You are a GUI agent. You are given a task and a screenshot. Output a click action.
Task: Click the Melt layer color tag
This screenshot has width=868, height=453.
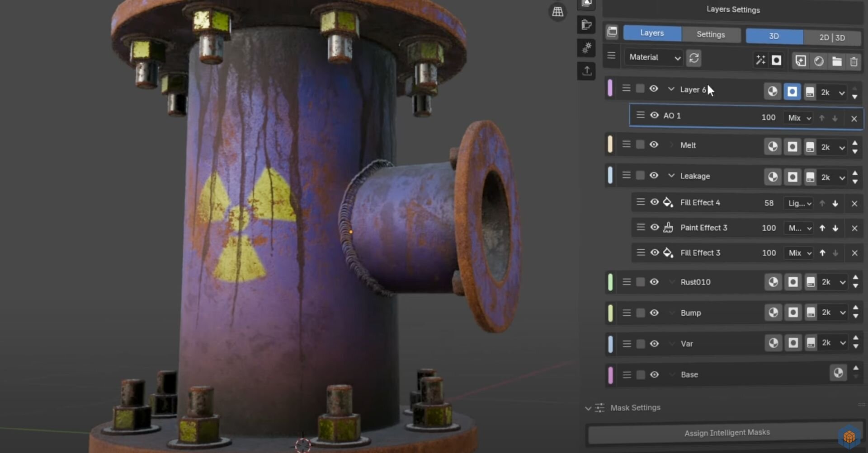point(610,145)
